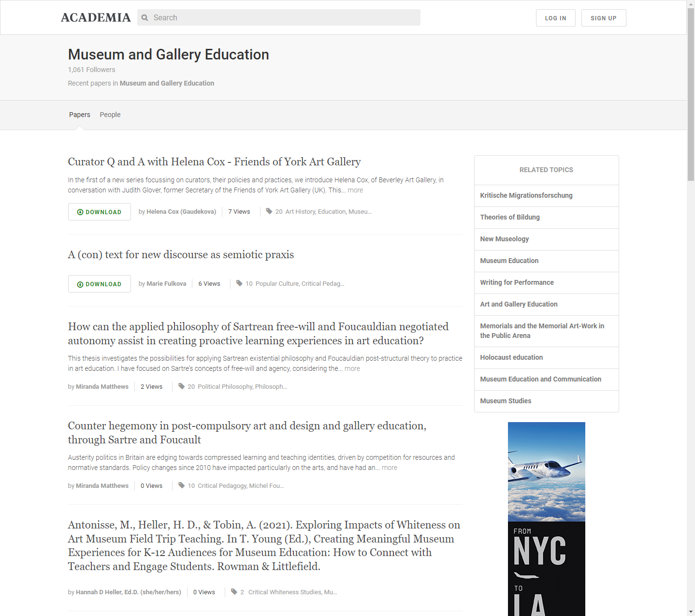The height and width of the screenshot is (616, 695).
Task: Click the scrollbar down arrow
Action: (691, 612)
